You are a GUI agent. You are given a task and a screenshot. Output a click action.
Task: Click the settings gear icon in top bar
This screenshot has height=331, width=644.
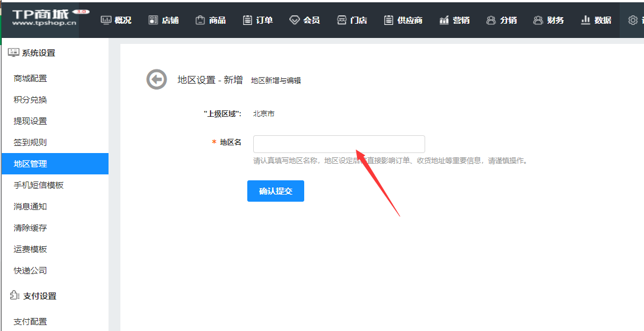point(632,20)
